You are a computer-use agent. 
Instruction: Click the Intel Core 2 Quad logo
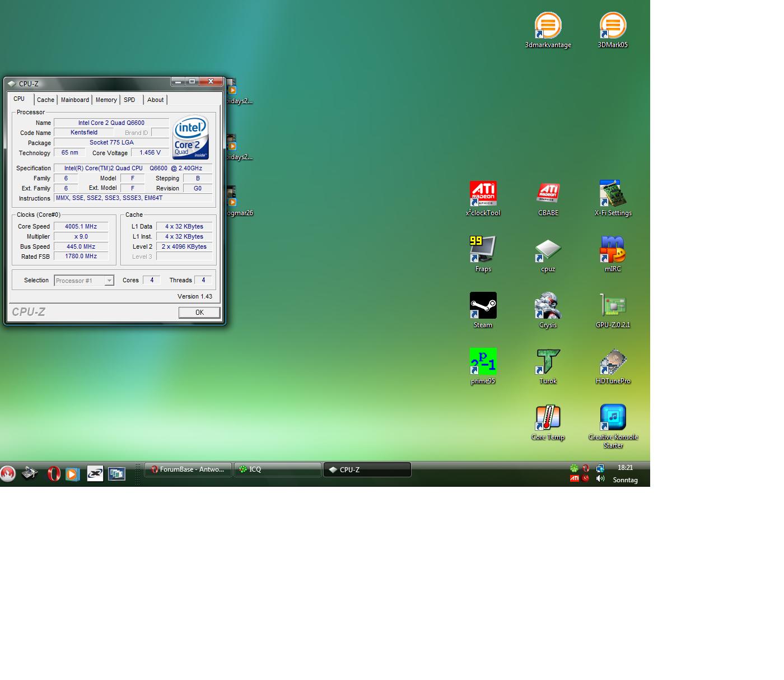pyautogui.click(x=191, y=137)
